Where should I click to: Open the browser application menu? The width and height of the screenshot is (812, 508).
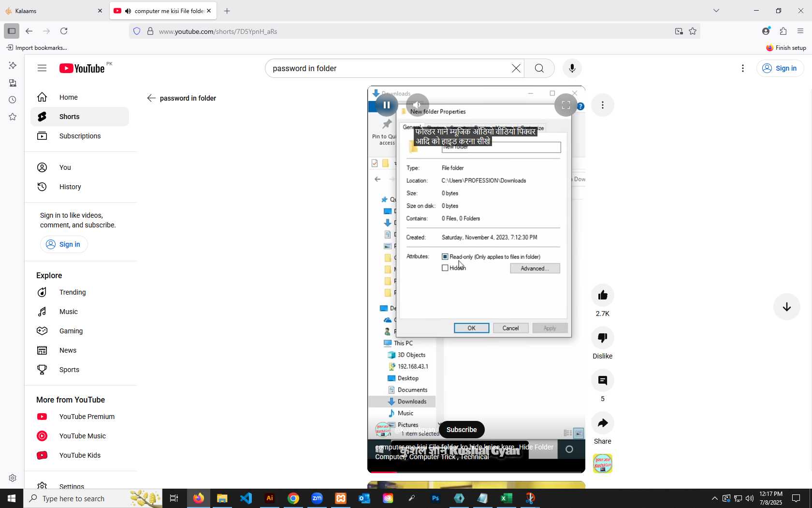tap(800, 31)
